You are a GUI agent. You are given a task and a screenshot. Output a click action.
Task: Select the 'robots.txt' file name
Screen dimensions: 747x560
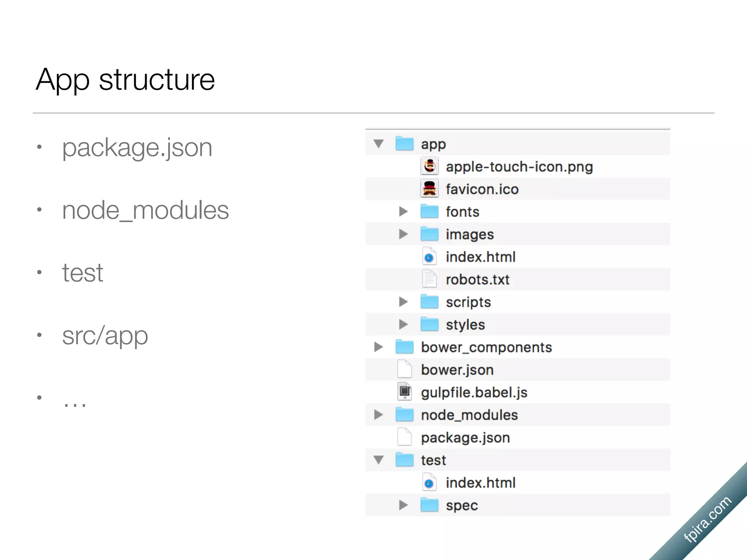[x=477, y=280]
